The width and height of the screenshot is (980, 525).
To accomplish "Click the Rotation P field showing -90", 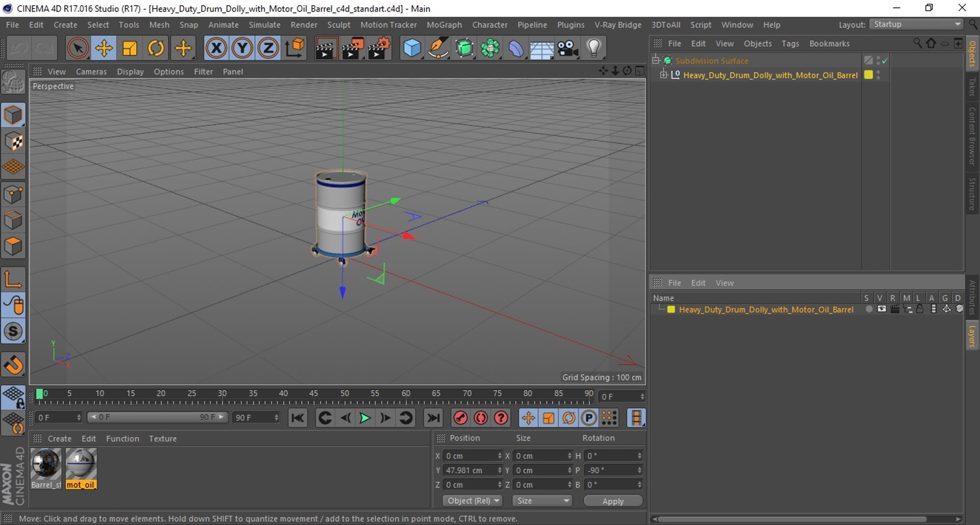I will [x=614, y=470].
